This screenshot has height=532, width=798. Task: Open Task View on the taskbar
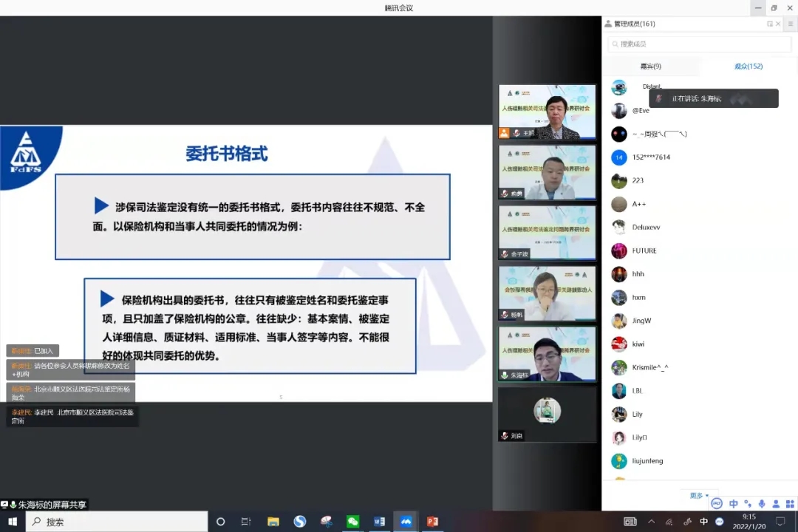[246, 522]
